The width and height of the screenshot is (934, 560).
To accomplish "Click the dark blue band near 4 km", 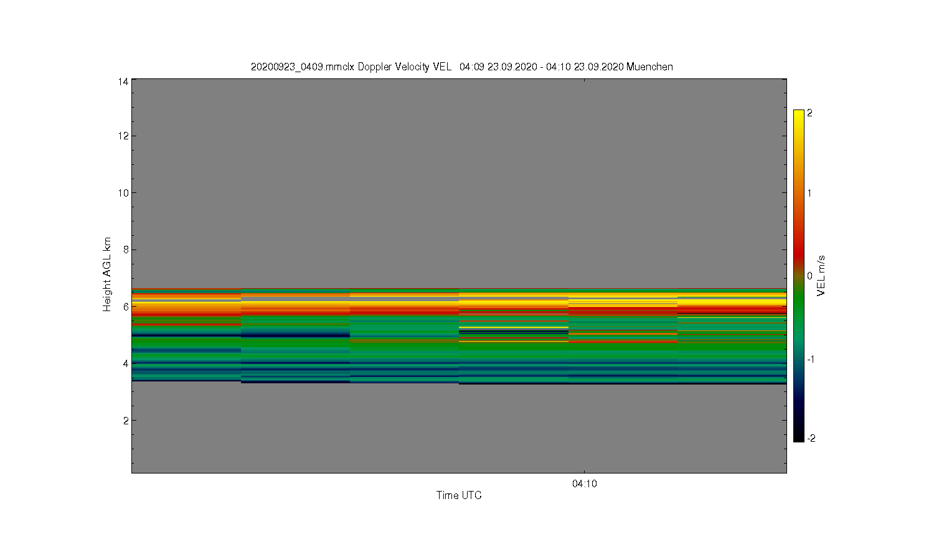I will point(296,363).
